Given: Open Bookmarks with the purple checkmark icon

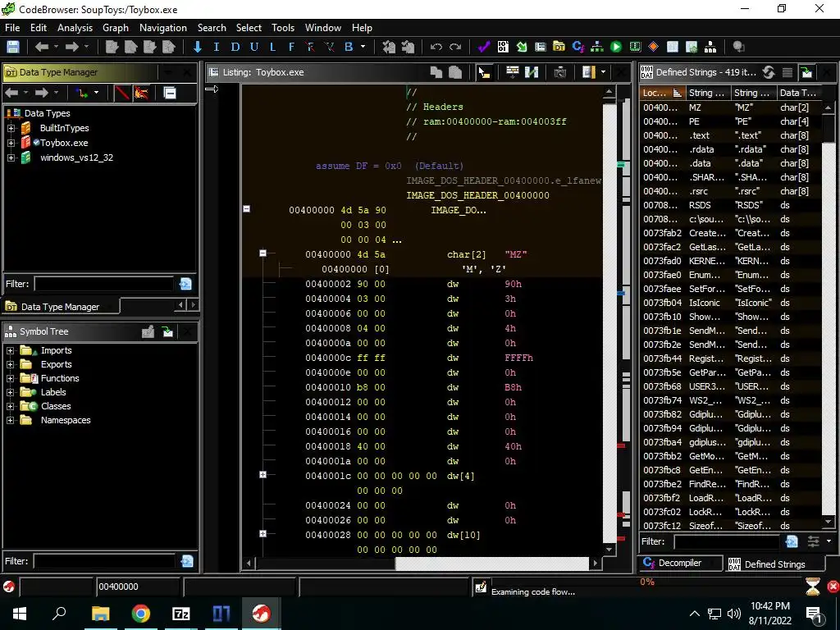Looking at the screenshot, I should [x=484, y=47].
